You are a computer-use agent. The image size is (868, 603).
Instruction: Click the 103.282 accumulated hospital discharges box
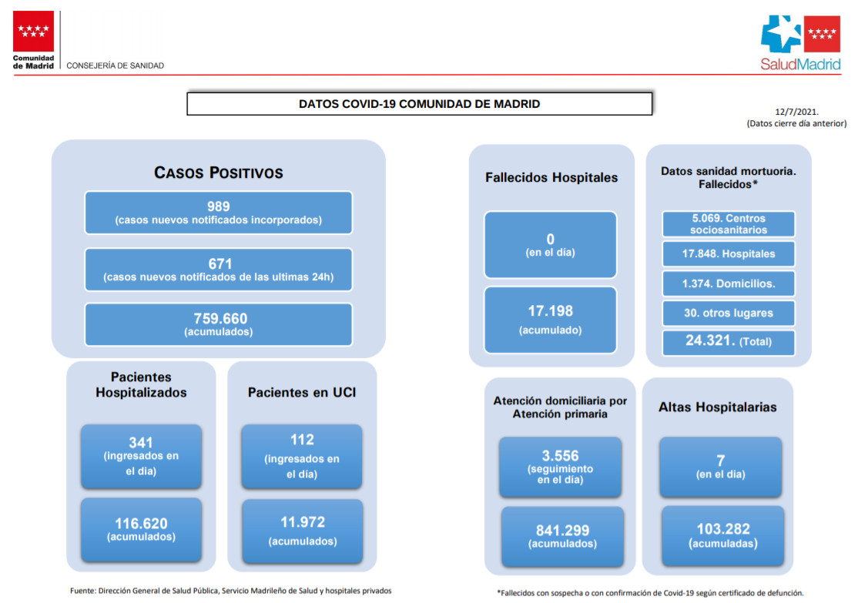tap(722, 535)
